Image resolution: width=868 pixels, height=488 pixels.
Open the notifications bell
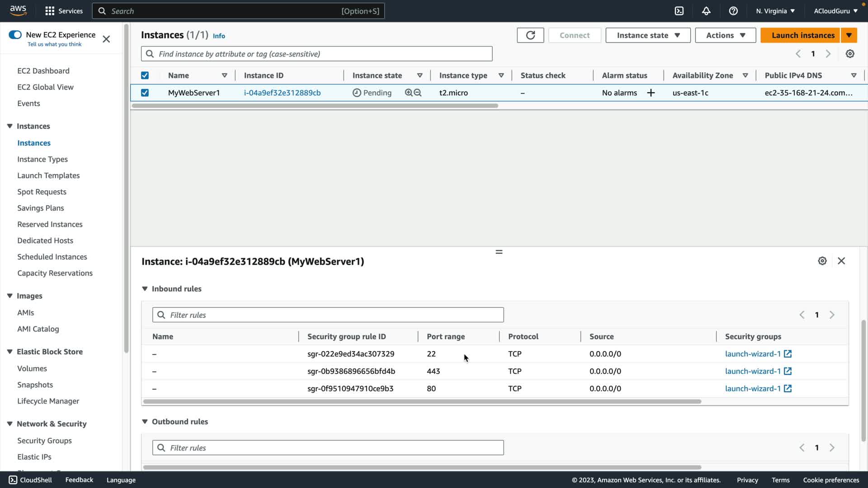point(706,11)
